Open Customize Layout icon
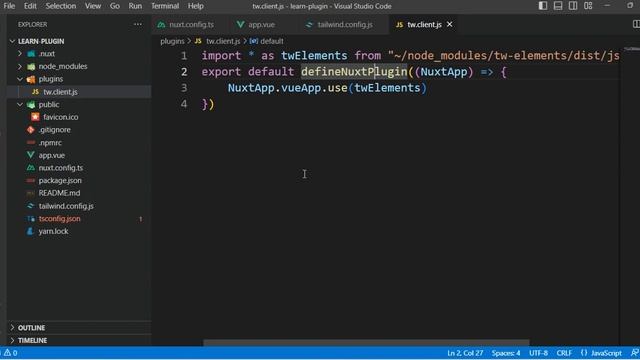The image size is (640, 360). point(588,6)
